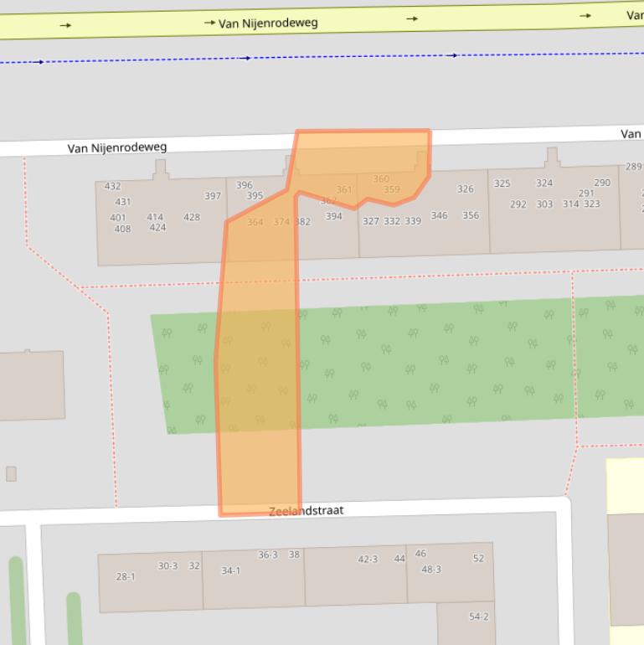Click house number 432
The image size is (644, 645).
coord(112,186)
